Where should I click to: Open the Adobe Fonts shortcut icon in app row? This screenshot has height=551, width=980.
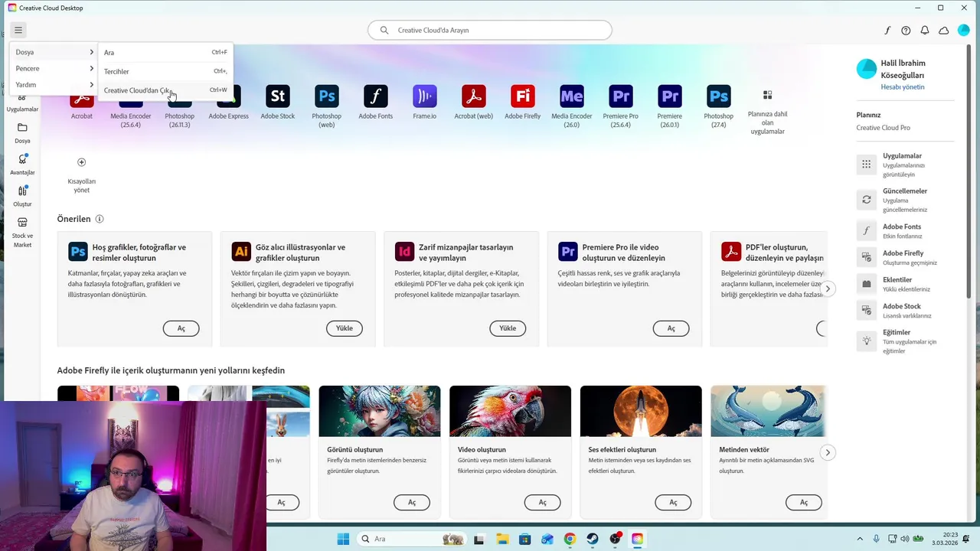(x=375, y=96)
